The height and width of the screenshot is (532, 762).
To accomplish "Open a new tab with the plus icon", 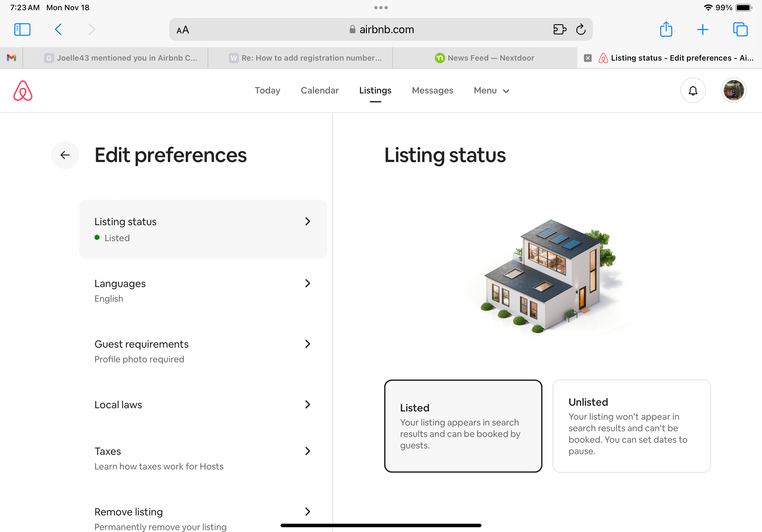I will pyautogui.click(x=703, y=29).
